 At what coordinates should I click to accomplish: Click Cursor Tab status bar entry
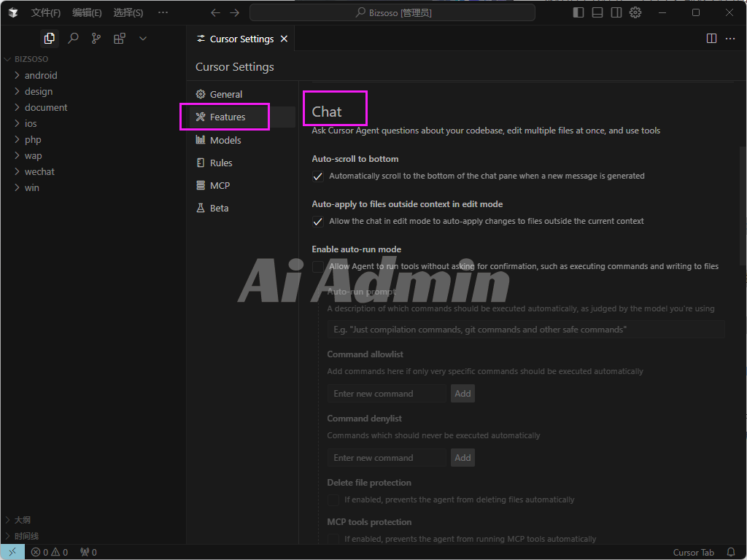[x=693, y=553]
